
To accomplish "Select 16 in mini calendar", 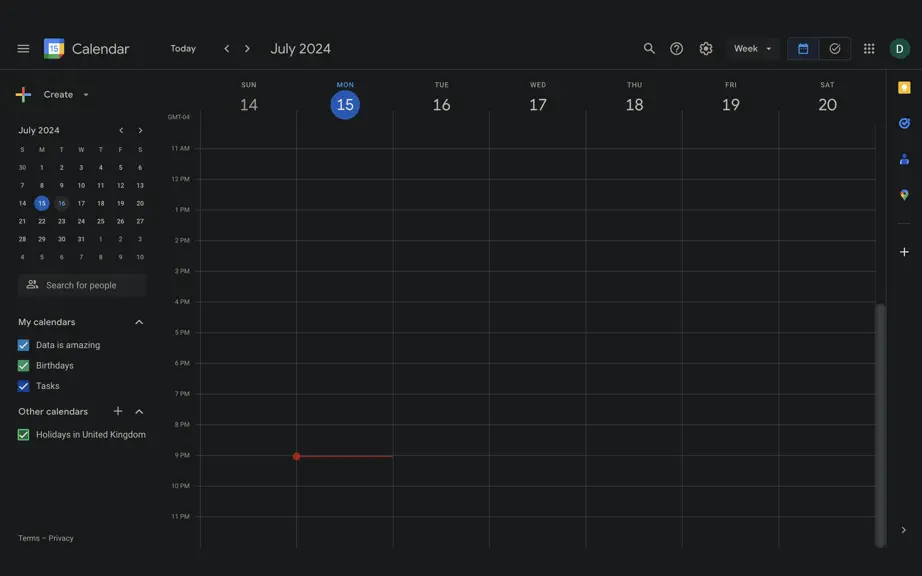I will click(x=62, y=203).
